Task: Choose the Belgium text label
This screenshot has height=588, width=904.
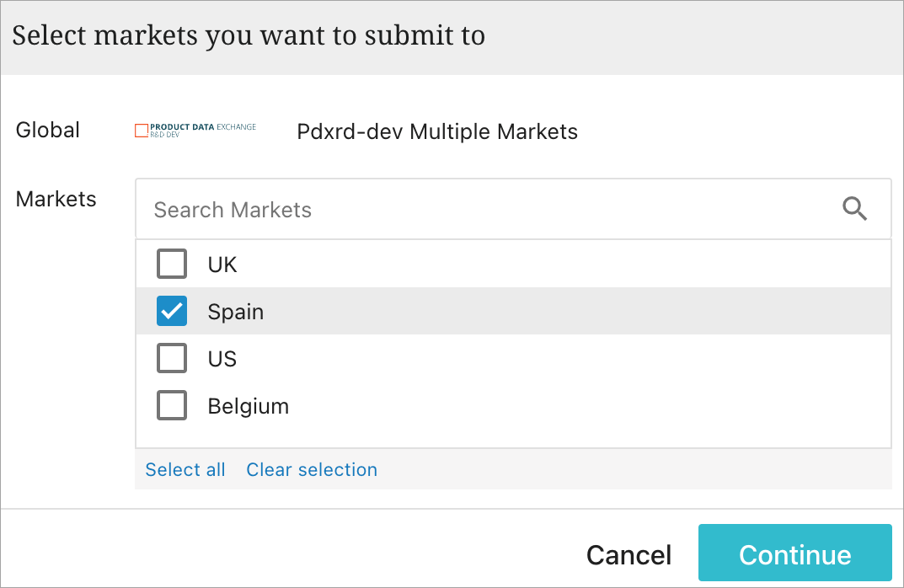Action: (x=249, y=406)
